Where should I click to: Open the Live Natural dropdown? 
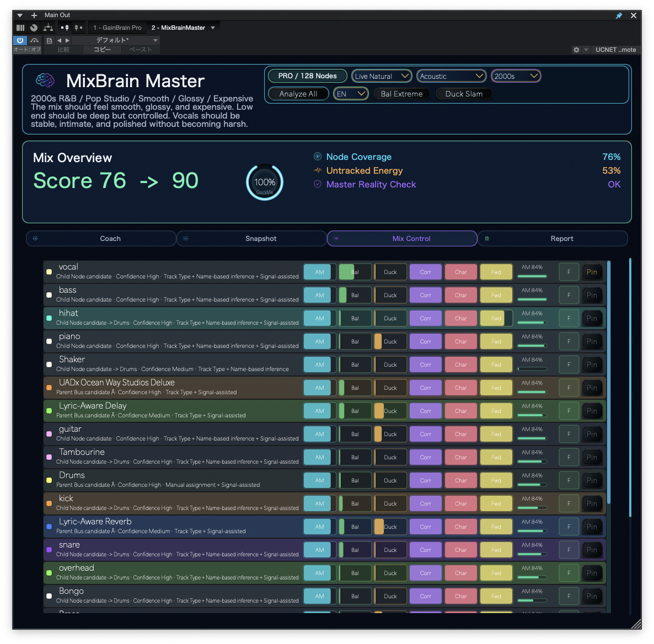382,76
